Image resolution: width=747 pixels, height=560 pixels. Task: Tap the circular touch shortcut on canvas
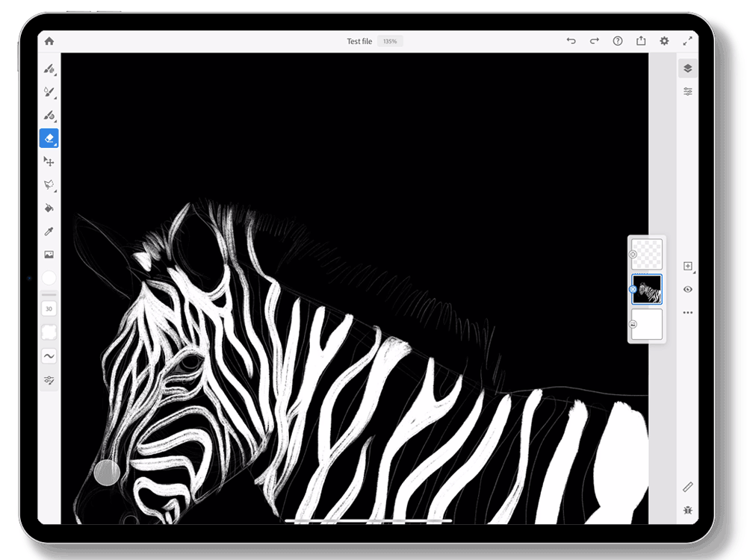click(107, 473)
